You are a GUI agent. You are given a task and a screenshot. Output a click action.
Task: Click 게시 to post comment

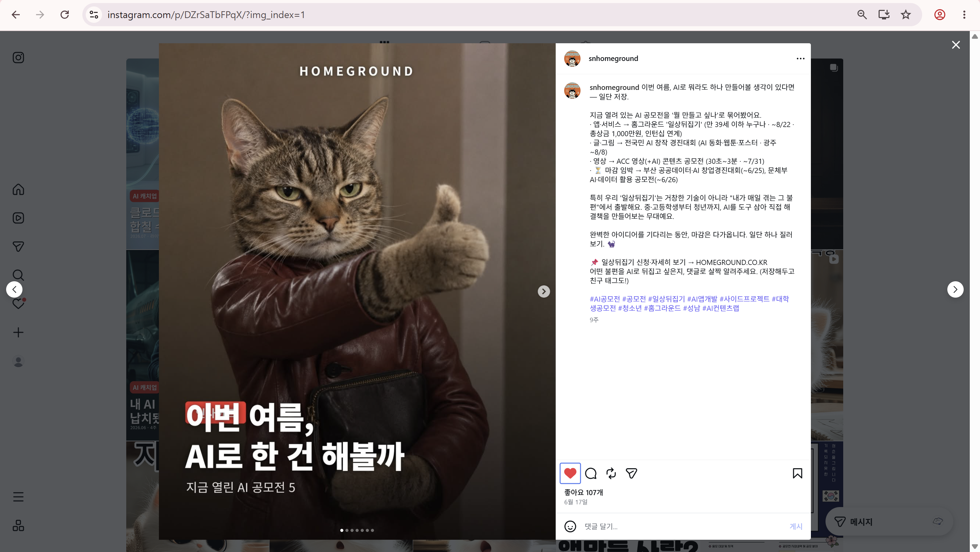click(796, 526)
